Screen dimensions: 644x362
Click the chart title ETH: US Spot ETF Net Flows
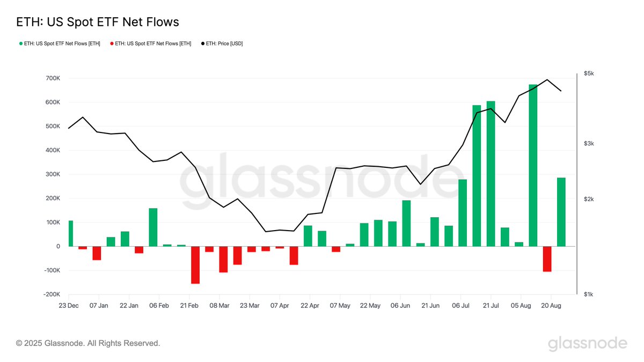(x=97, y=22)
